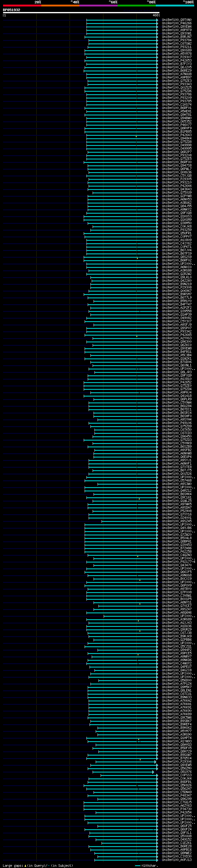The width and height of the screenshot is (197, 868).
Task: Click the UniRef100_B1PB85 label
Action: click(176, 132)
